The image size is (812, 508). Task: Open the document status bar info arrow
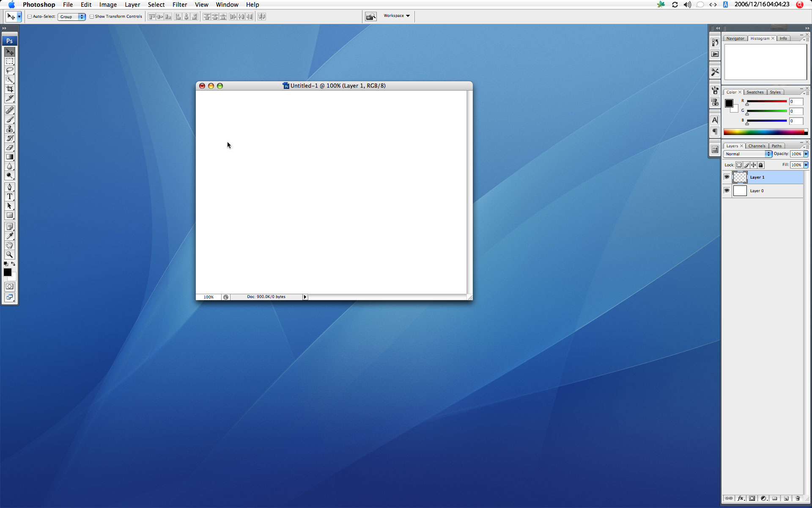305,297
